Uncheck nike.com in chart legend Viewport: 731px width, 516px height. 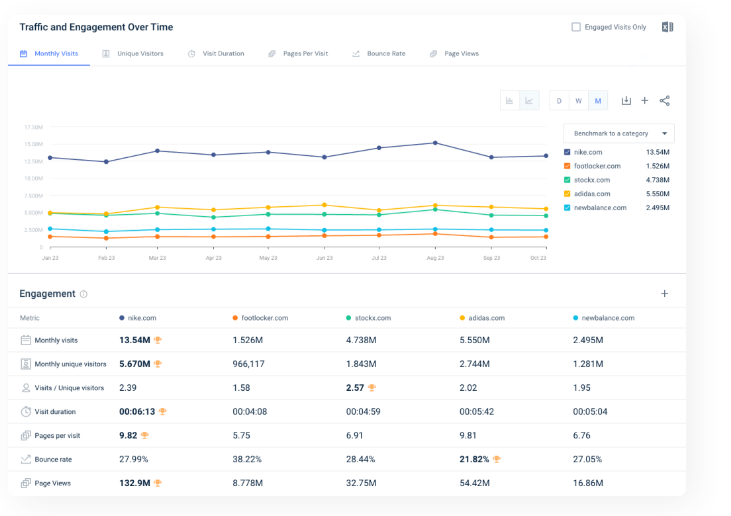pyautogui.click(x=567, y=152)
